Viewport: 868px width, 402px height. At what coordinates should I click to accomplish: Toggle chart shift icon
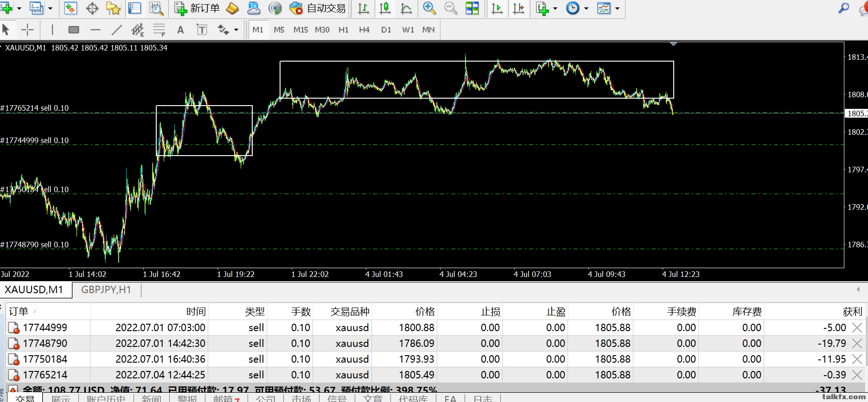pos(518,8)
